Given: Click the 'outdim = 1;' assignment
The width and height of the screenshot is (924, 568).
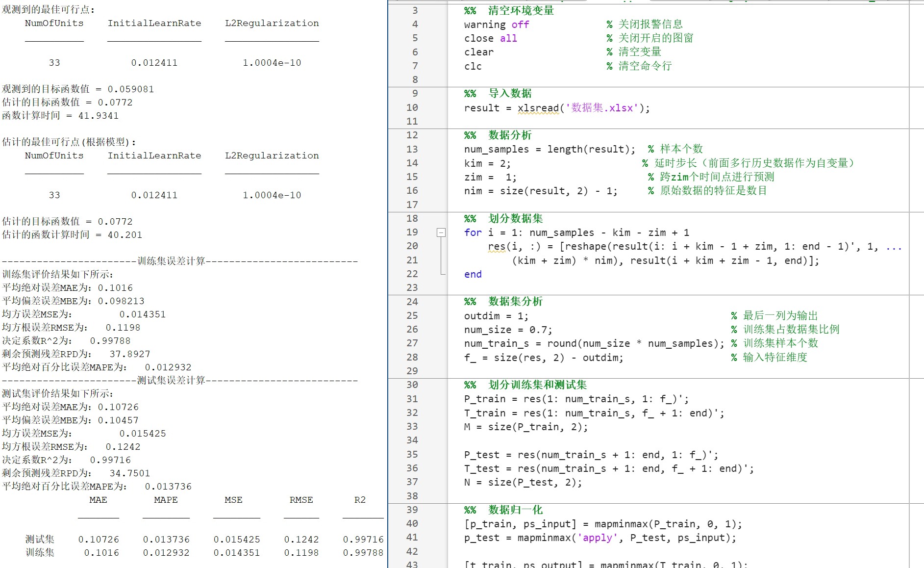Looking at the screenshot, I should click(x=496, y=316).
